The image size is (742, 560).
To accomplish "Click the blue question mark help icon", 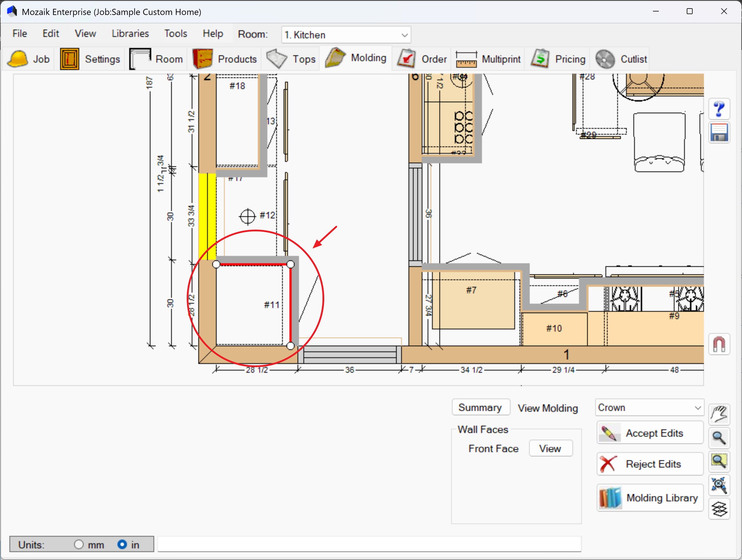I will [719, 109].
